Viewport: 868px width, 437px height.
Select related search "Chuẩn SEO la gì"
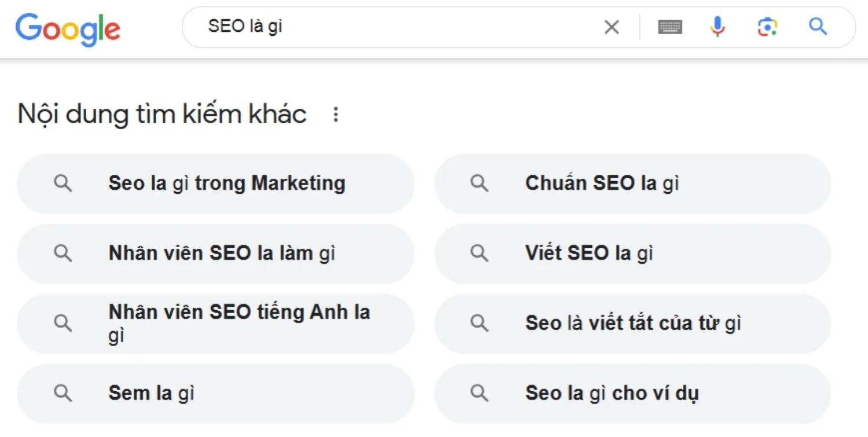602,184
